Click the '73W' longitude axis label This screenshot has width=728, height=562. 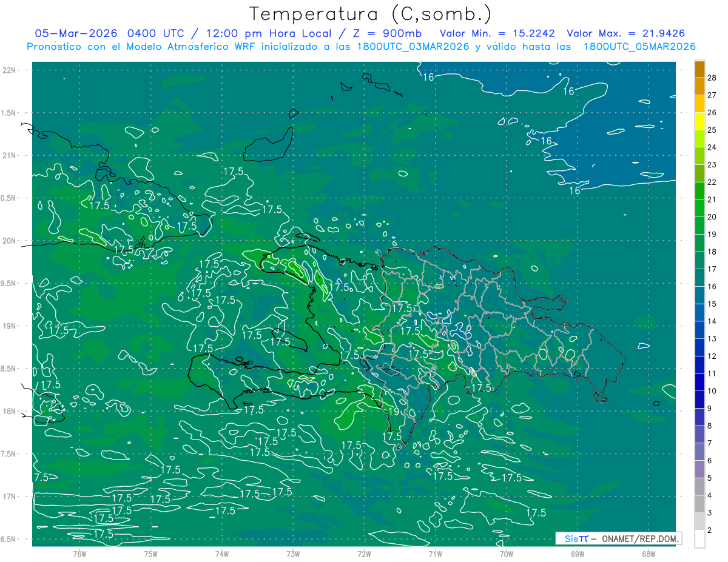[293, 554]
